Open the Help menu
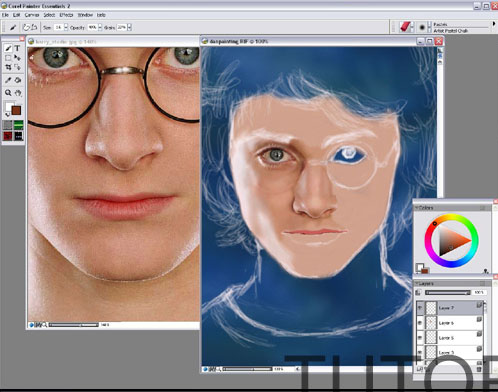The height and width of the screenshot is (392, 498). (x=101, y=15)
